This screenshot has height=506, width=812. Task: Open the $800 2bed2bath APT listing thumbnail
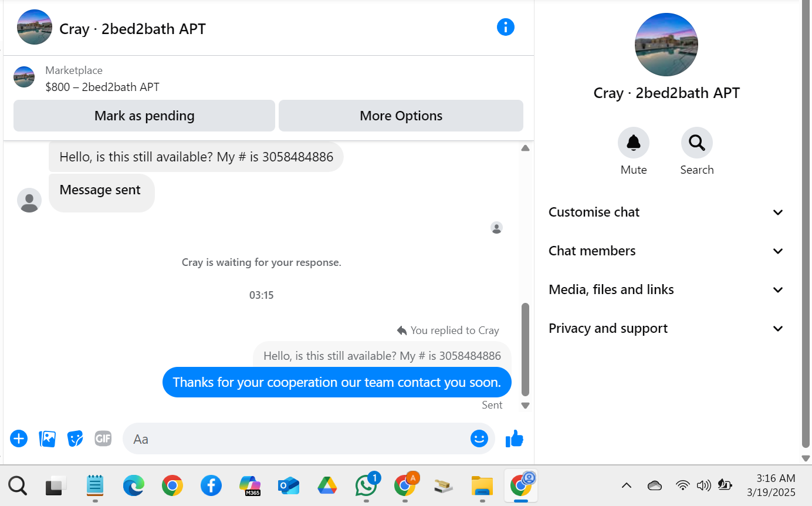24,77
